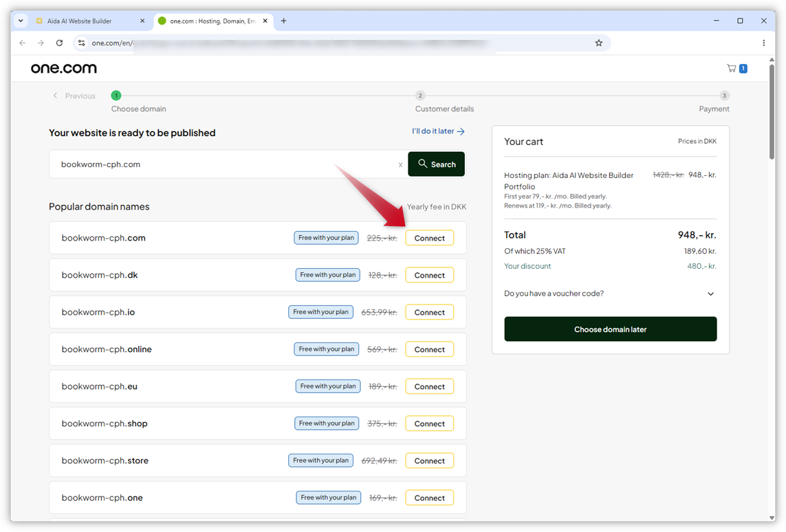786x532 pixels.
Task: Clear the domain search field with x
Action: (x=400, y=165)
